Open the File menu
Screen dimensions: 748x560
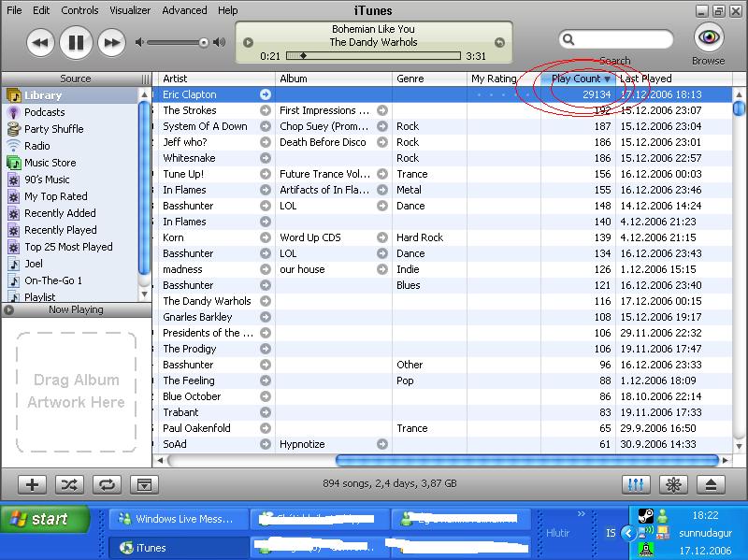14,10
